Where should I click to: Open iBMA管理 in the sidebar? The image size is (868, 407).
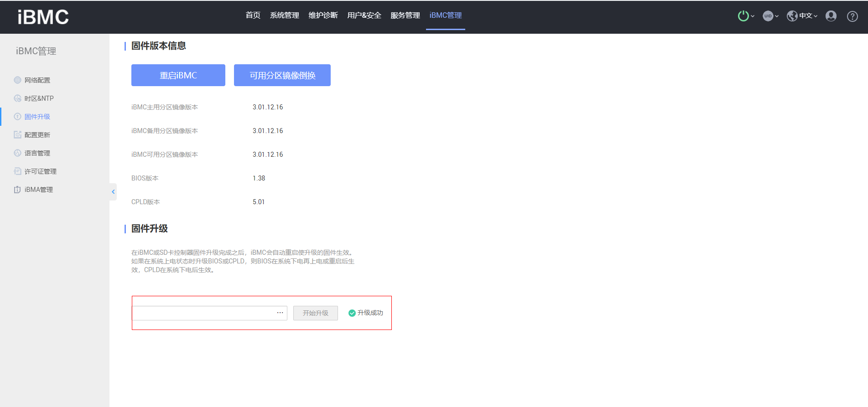click(x=39, y=190)
